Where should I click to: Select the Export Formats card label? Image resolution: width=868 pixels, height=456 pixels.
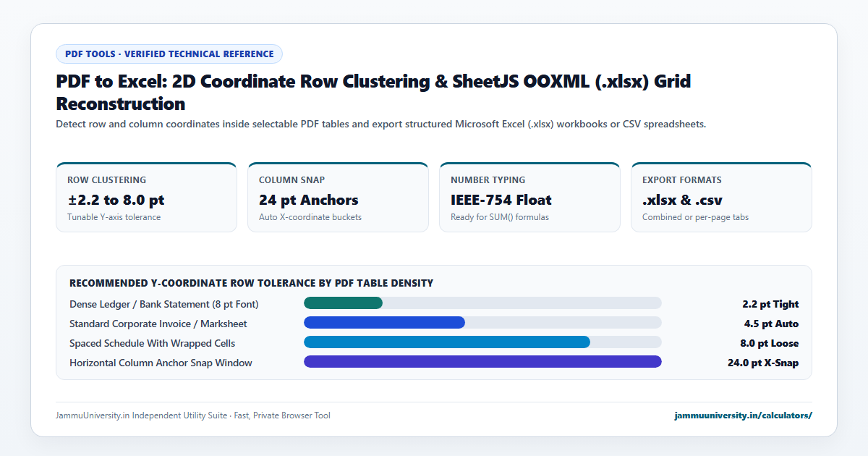coord(682,180)
